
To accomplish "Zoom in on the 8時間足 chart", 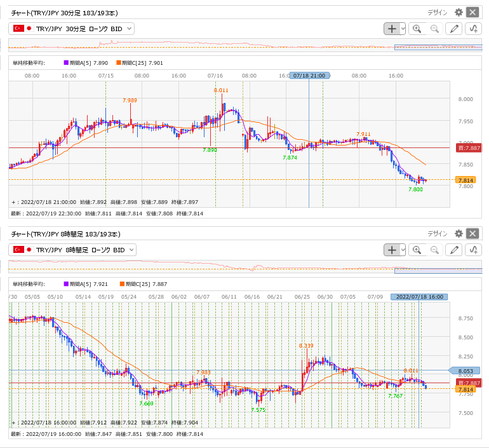I will coord(417,250).
